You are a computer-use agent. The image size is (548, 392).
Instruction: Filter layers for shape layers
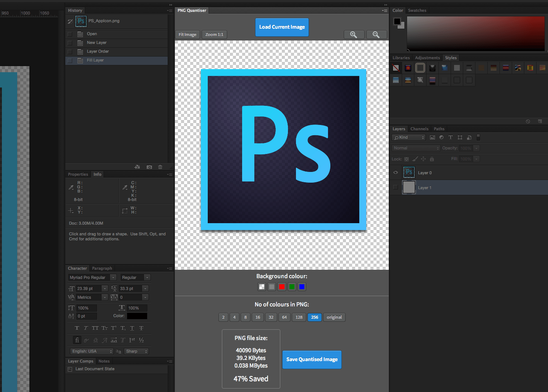(x=460, y=138)
